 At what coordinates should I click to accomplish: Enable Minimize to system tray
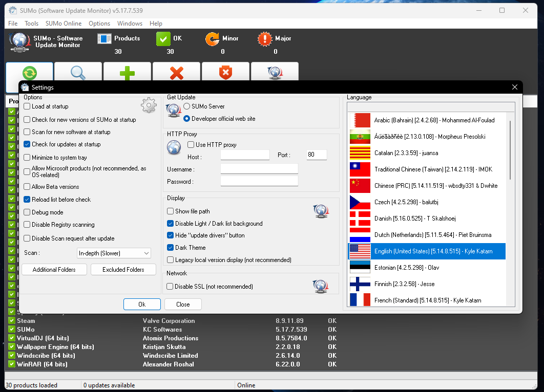27,157
